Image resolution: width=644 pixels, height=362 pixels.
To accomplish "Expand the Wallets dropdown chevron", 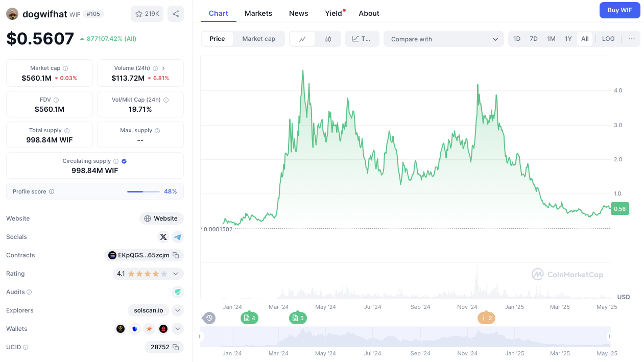I will [x=178, y=329].
